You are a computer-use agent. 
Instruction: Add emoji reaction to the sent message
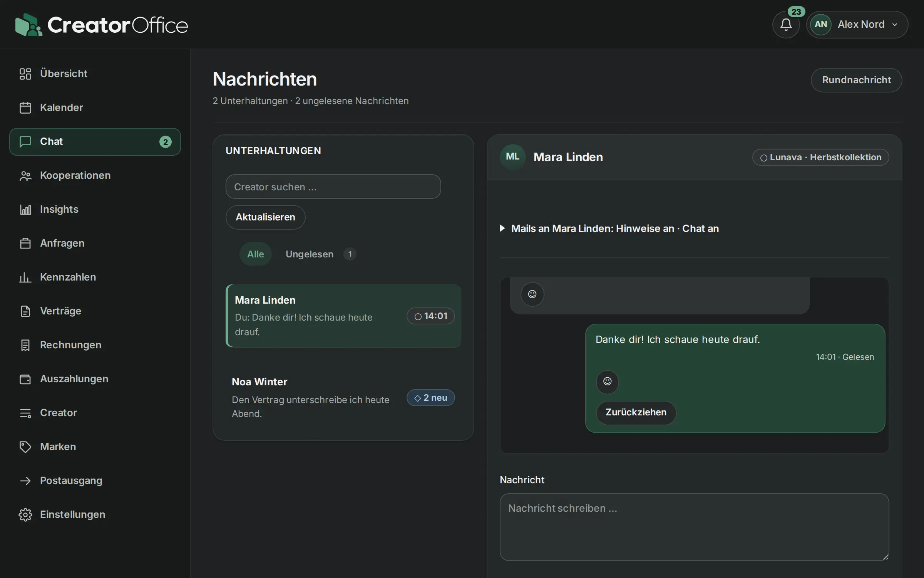pos(607,381)
